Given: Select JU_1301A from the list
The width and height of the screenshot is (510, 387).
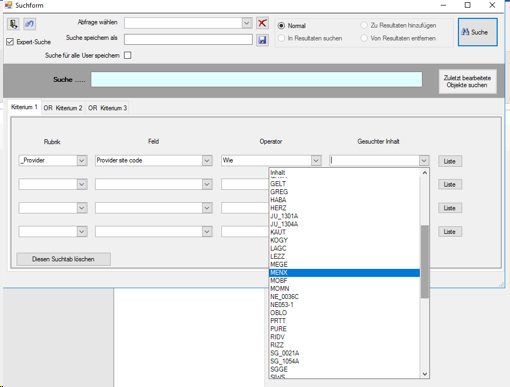Looking at the screenshot, I should [344, 216].
